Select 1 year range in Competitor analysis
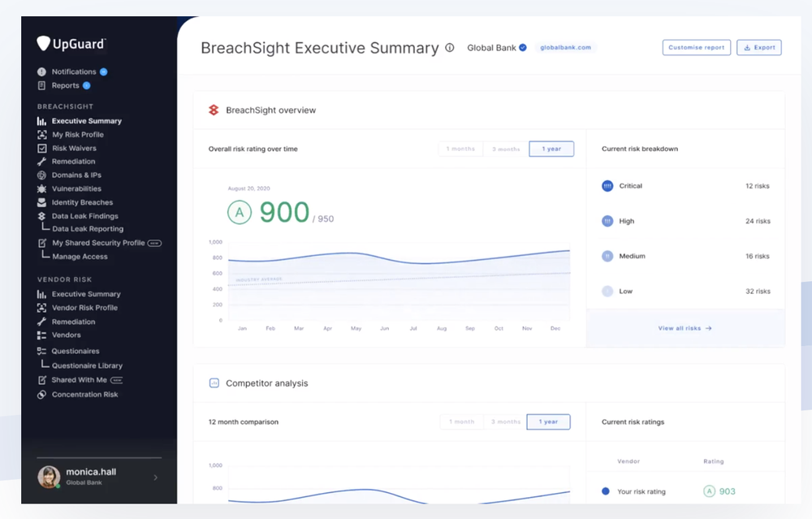 click(x=548, y=422)
